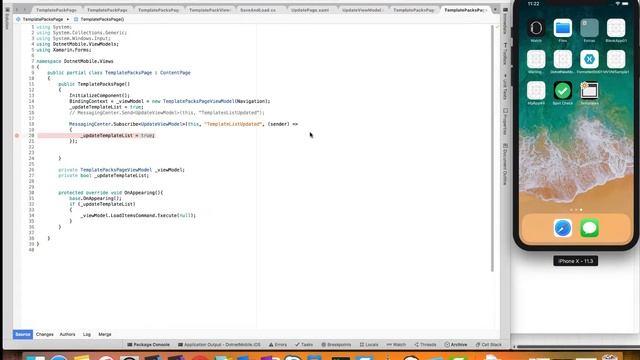Open the Package Console pad
Screen dimensions: 640x360
[148, 345]
